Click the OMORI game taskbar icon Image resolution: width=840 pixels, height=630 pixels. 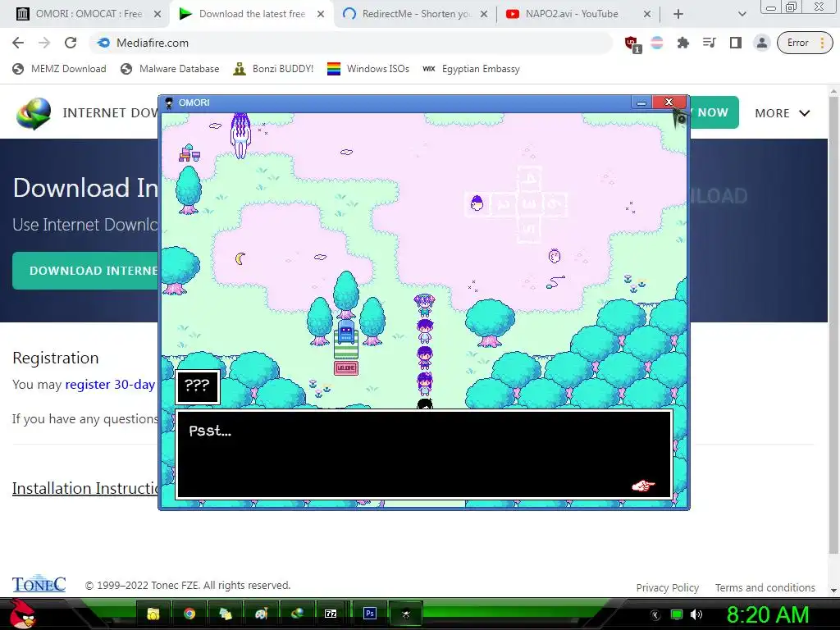click(x=405, y=614)
